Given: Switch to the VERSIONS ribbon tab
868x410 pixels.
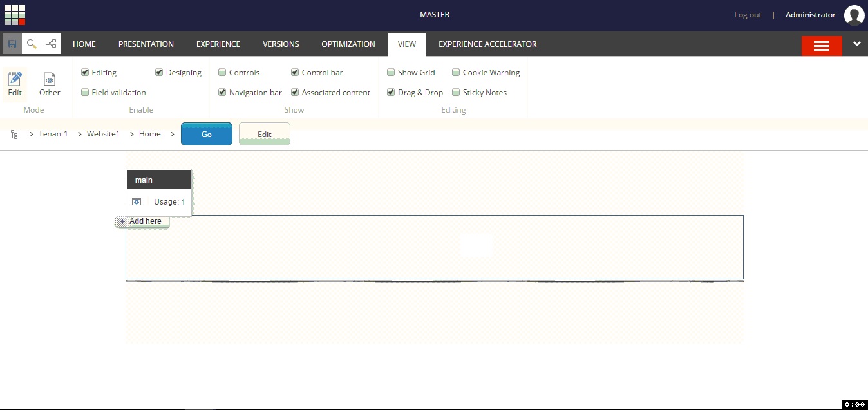Looking at the screenshot, I should [281, 44].
